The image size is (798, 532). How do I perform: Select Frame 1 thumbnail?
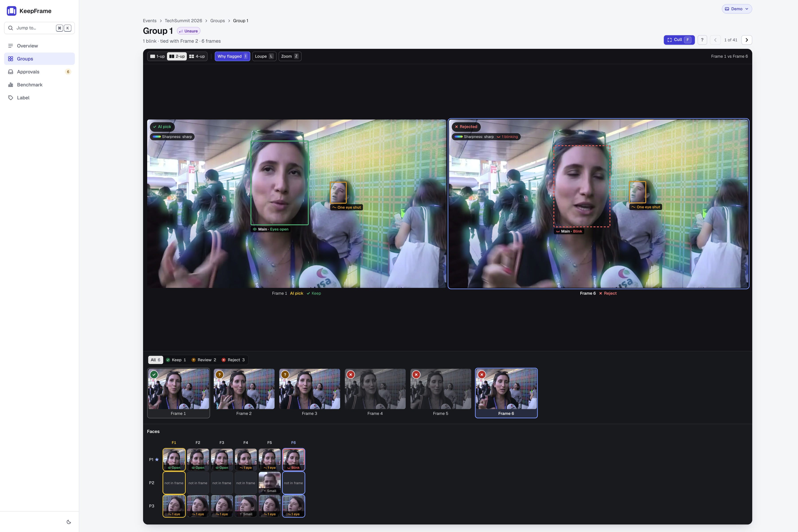coord(178,393)
